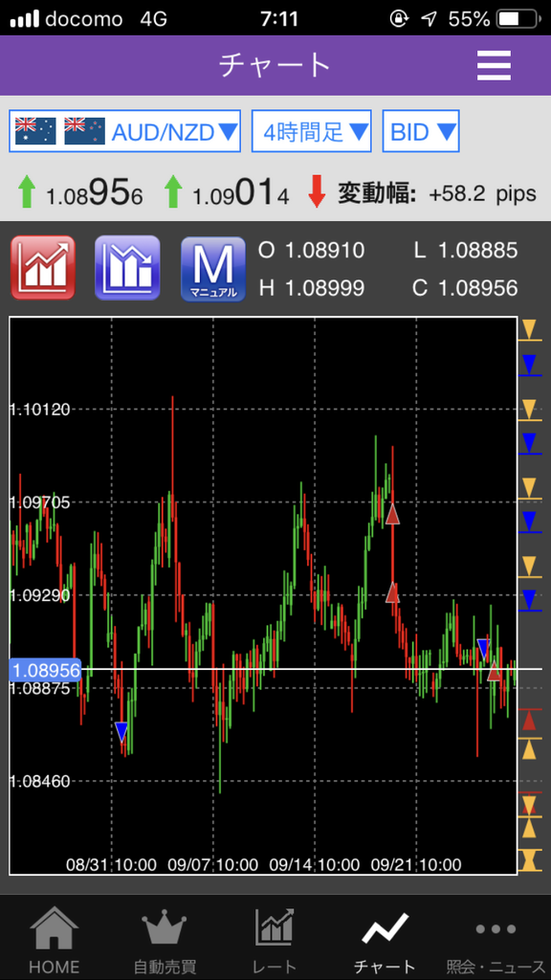Tap the red rising chart icon
This screenshot has width=551, height=980.
43,268
